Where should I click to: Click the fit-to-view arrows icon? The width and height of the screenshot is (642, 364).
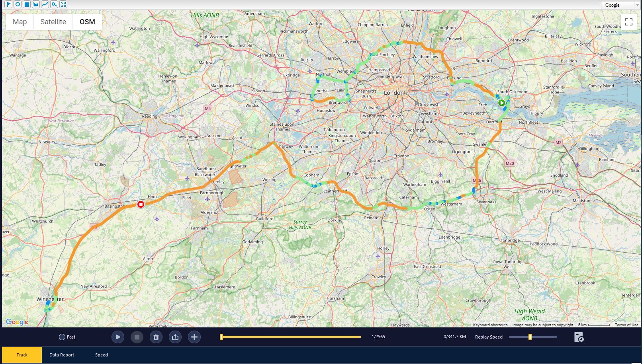63,5
